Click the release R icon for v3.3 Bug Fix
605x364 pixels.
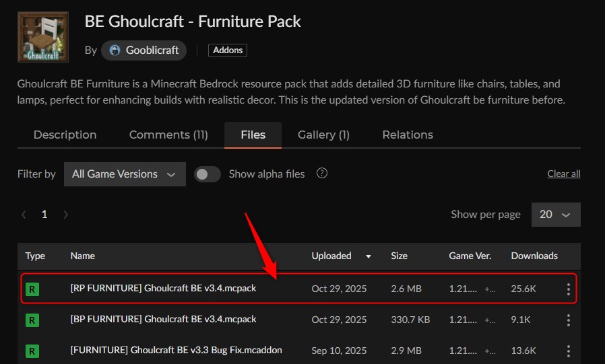pyautogui.click(x=32, y=351)
